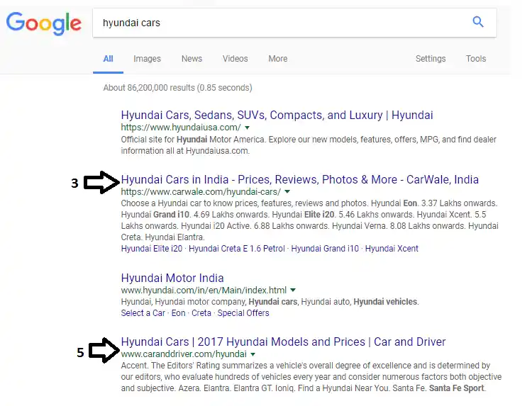Open the Special Offers sitelink
532x406 pixels.
tap(243, 313)
